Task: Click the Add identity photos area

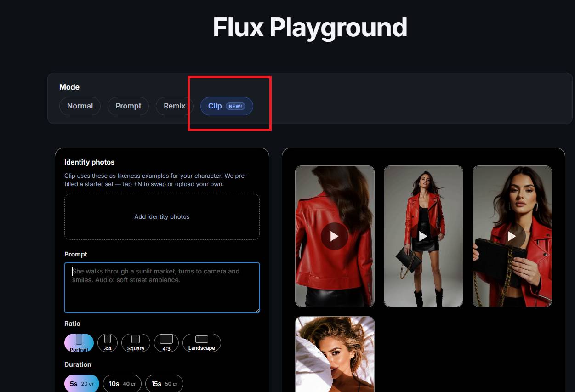Action: [162, 217]
